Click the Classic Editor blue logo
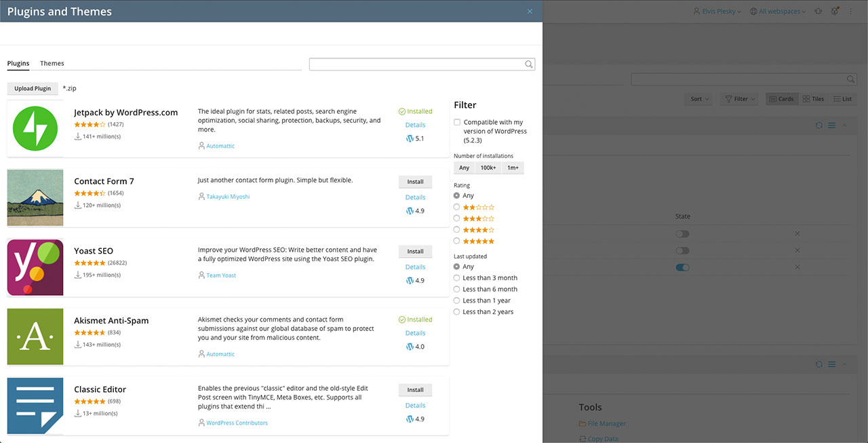This screenshot has height=443, width=868. pos(35,406)
